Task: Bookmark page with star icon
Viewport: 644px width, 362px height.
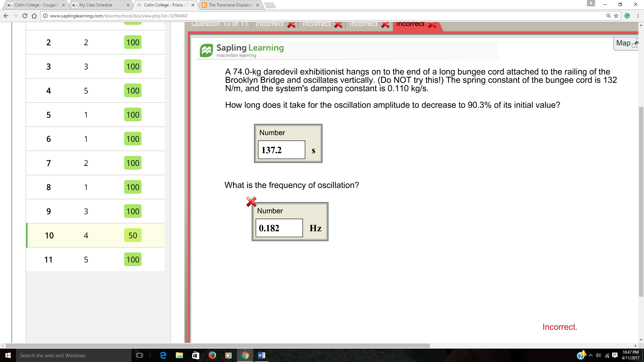Action: [x=616, y=16]
